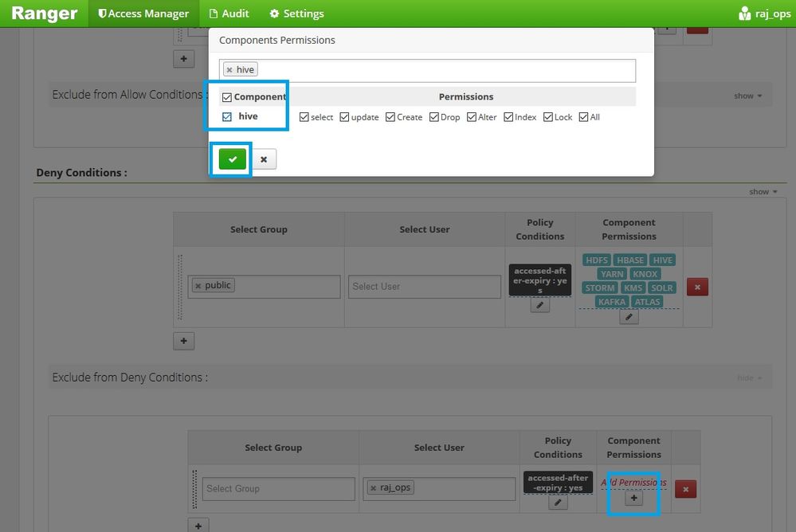796x532 pixels.
Task: Uncheck the Drop permission
Action: click(x=433, y=117)
